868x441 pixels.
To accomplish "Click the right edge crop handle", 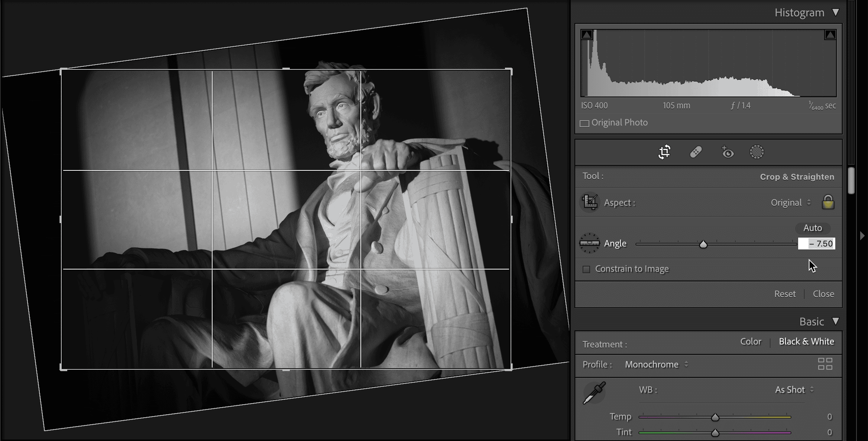I will pos(512,219).
